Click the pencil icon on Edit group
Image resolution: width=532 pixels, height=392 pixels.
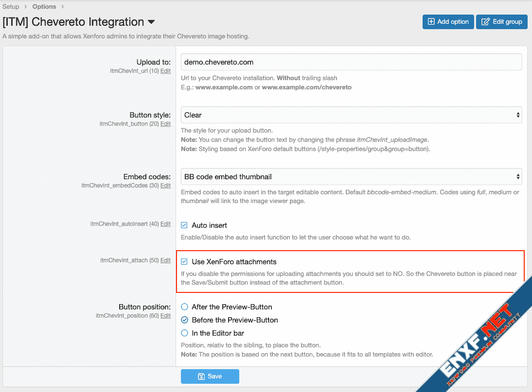(x=485, y=22)
